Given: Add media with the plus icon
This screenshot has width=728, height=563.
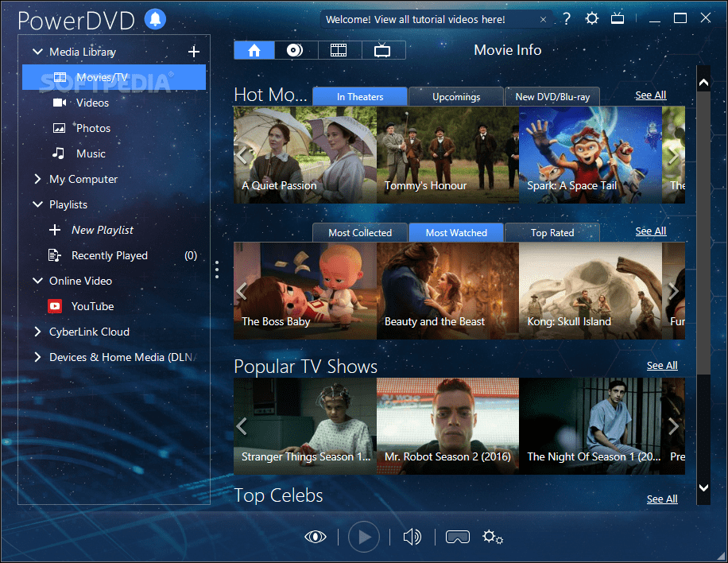Looking at the screenshot, I should [194, 52].
